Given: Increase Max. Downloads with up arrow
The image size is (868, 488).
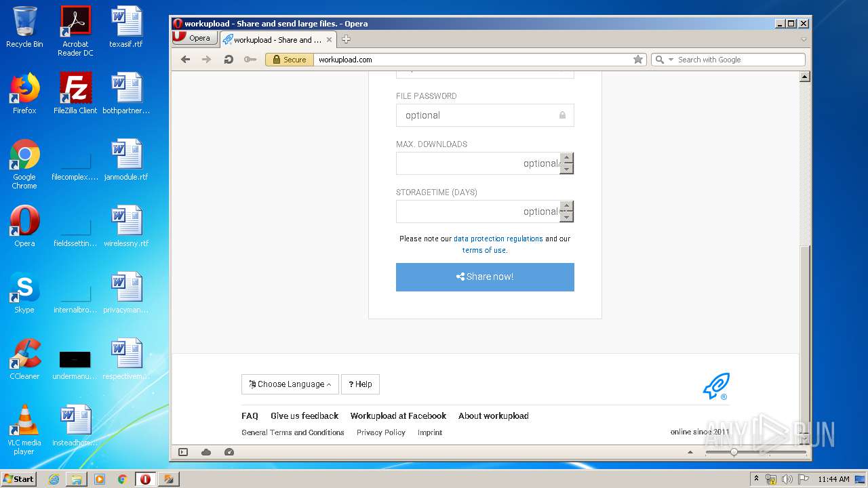Looking at the screenshot, I should coord(567,158).
